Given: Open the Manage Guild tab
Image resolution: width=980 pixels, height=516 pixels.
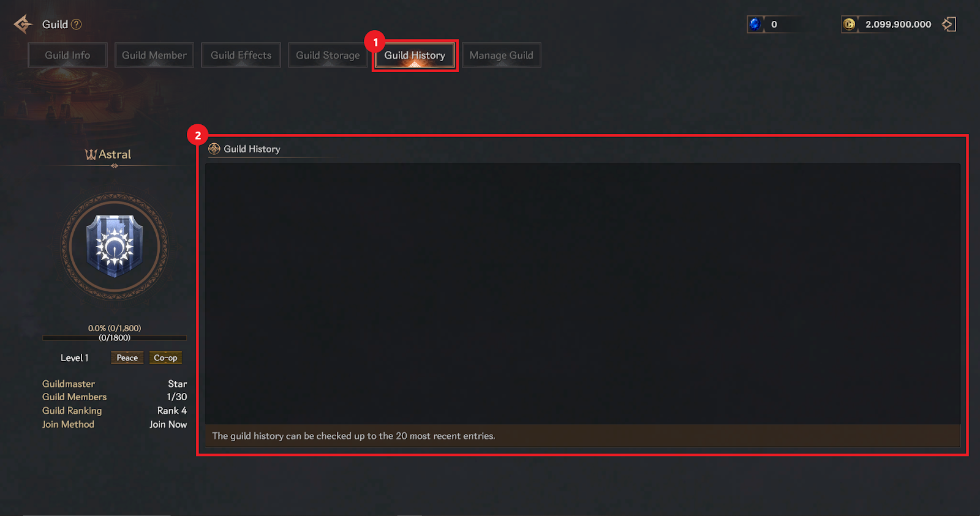Looking at the screenshot, I should [501, 55].
